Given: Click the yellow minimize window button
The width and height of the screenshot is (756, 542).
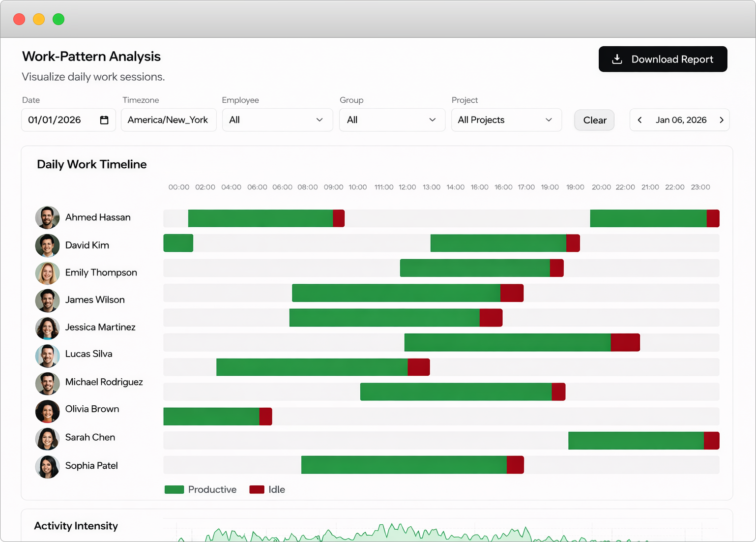Looking at the screenshot, I should pyautogui.click(x=39, y=19).
